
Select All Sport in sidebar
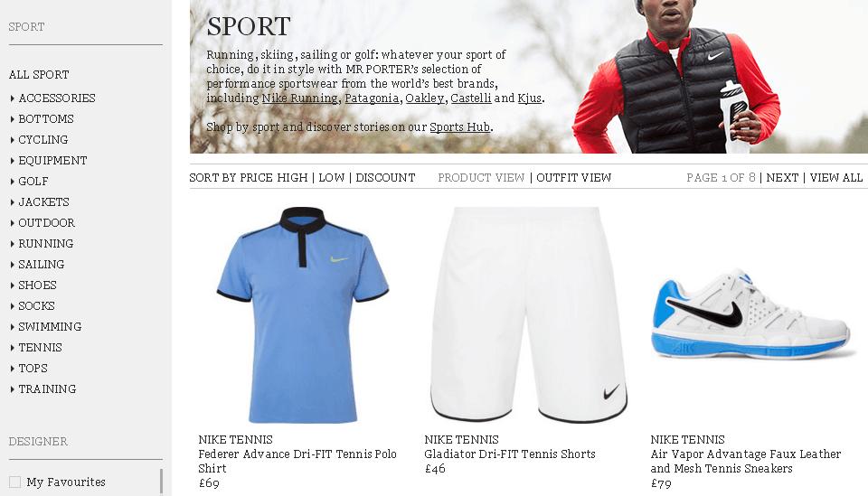[x=39, y=74]
